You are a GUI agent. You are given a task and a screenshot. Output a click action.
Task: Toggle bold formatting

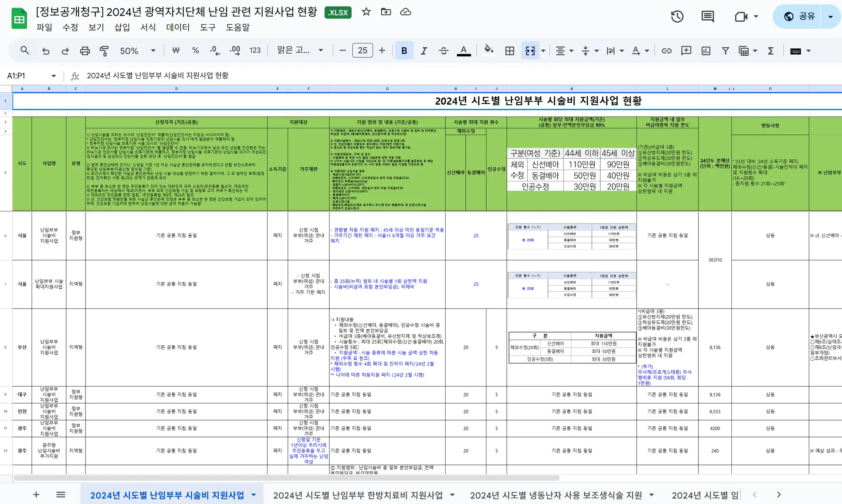tap(404, 51)
